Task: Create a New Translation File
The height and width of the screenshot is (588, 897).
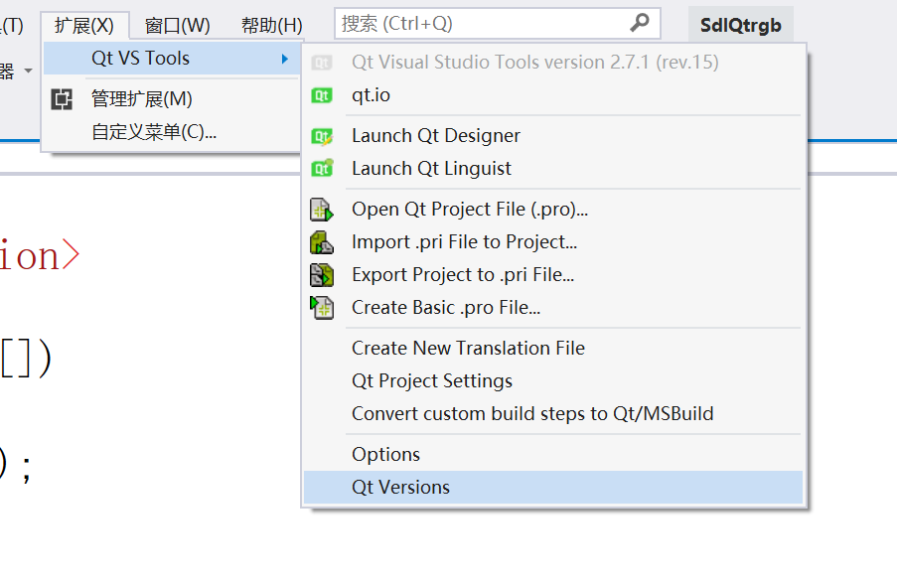Action: point(468,348)
